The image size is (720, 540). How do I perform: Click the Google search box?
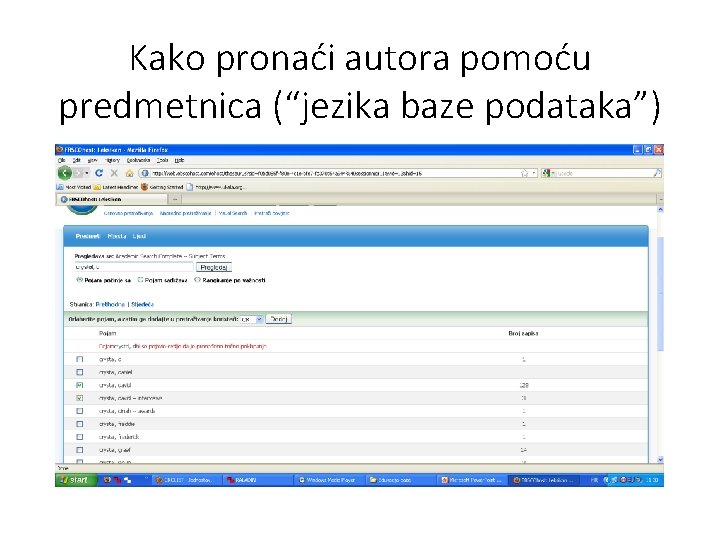point(604,173)
